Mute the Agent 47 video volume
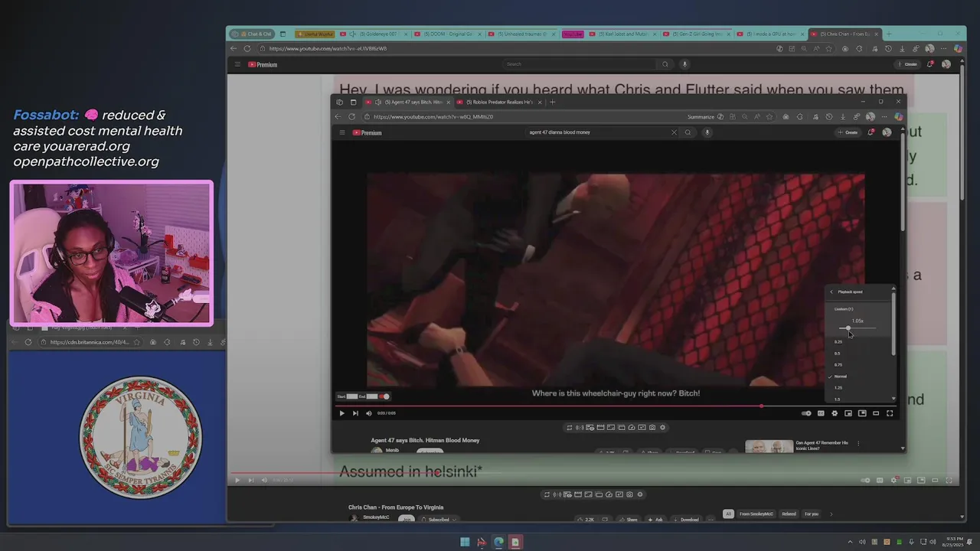980x551 pixels. click(x=369, y=413)
